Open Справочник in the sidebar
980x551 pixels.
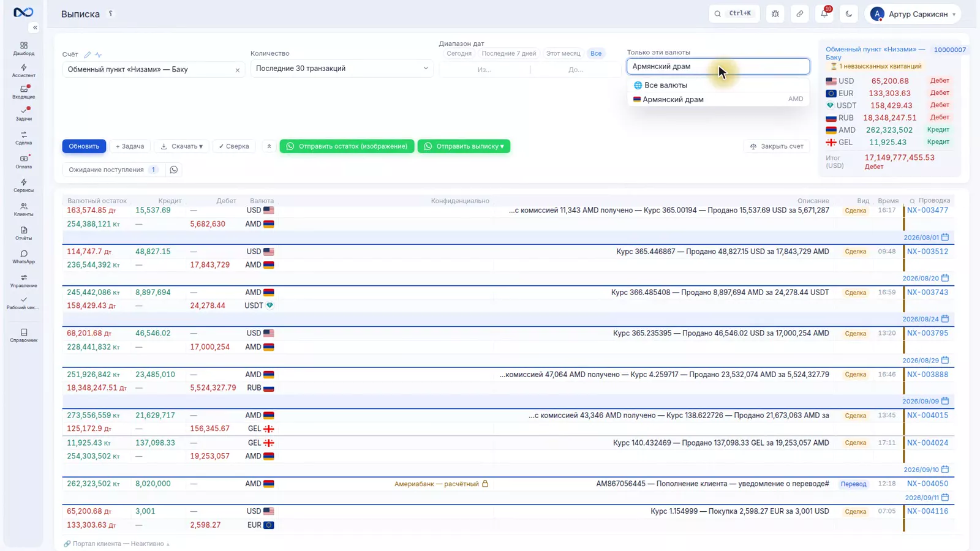click(x=23, y=335)
